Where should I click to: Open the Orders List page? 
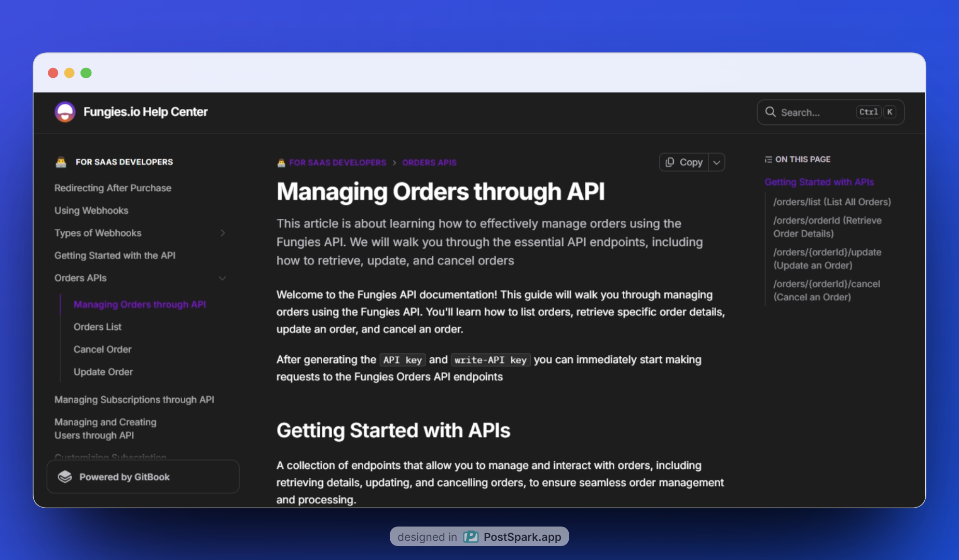tap(98, 327)
